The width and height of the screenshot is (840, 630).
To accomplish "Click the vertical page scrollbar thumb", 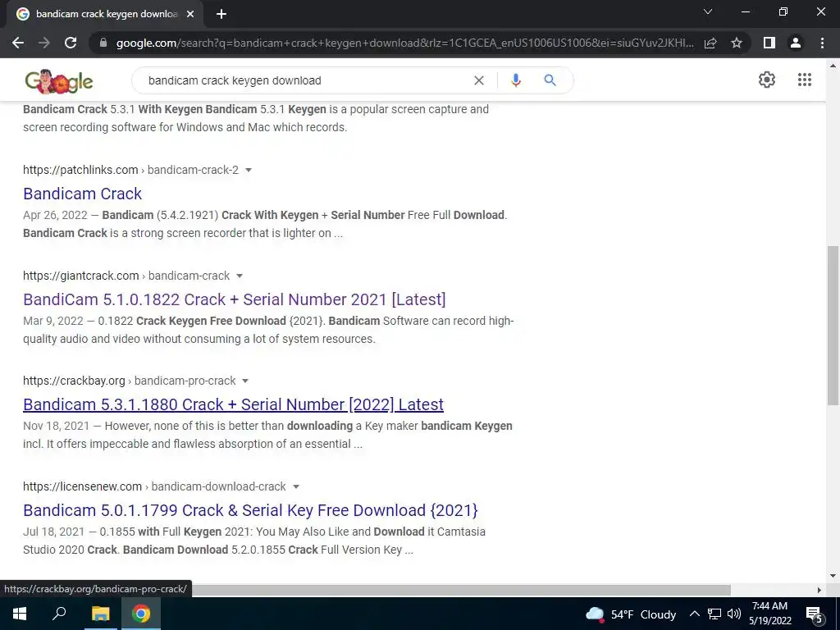I will click(x=833, y=325).
